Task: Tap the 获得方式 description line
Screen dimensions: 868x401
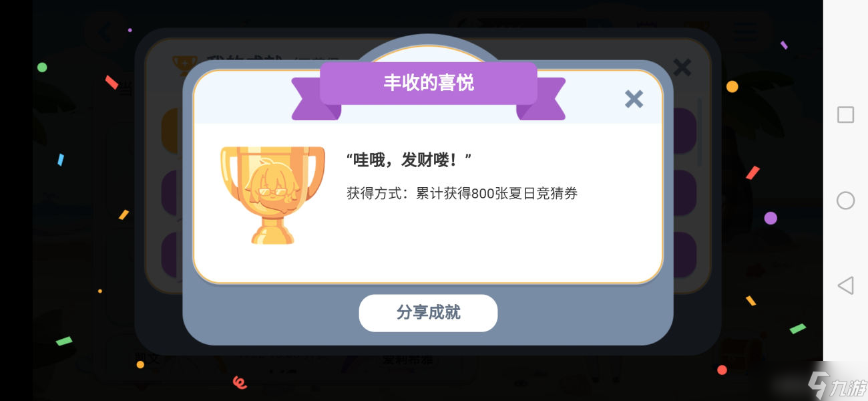Action: tap(462, 194)
